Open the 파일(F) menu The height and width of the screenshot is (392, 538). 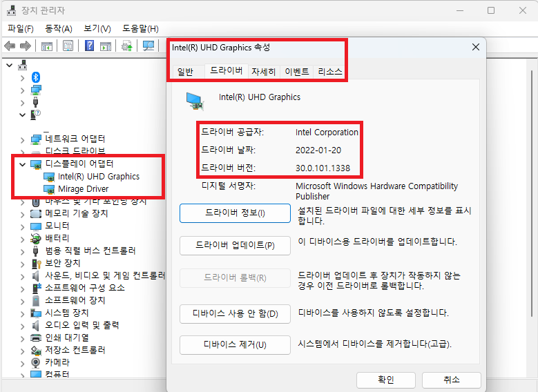(21, 29)
